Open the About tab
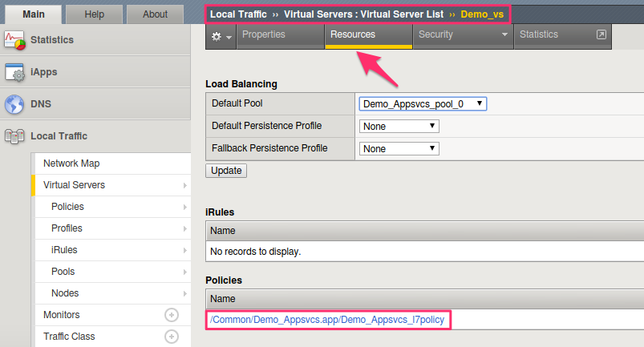Image resolution: width=644 pixels, height=347 pixels. click(x=155, y=14)
